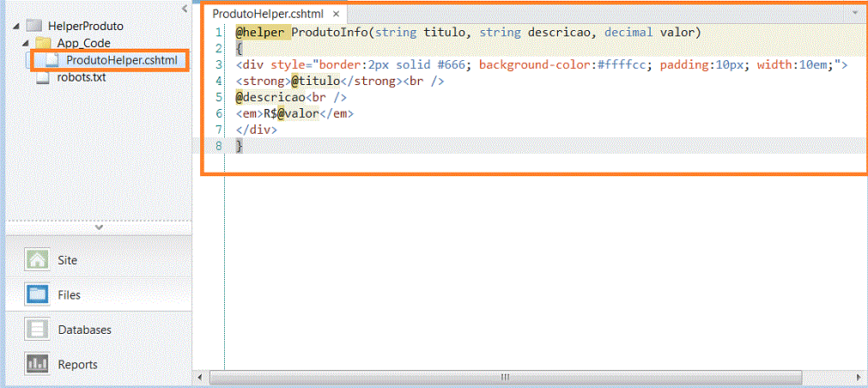This screenshot has height=388, width=868.
Task: Collapse the App_Code folder arrow
Action: (x=25, y=43)
